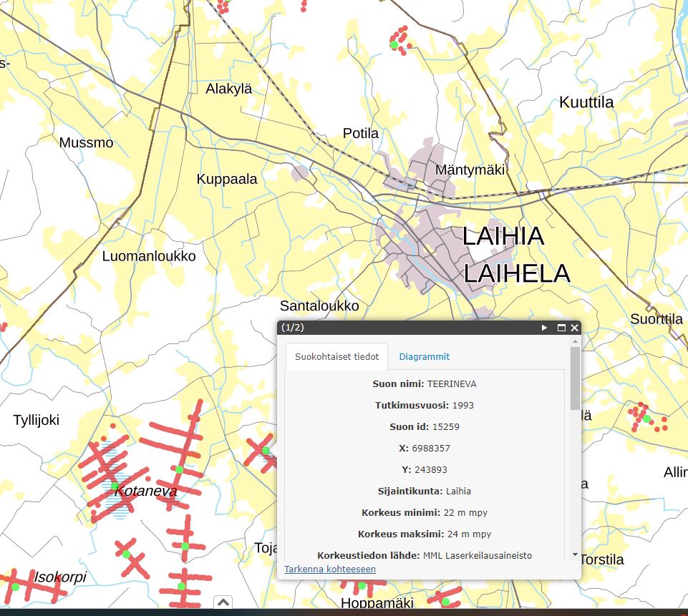Click the popup title bar counter (1/2)
The height and width of the screenshot is (616, 688).
292,328
